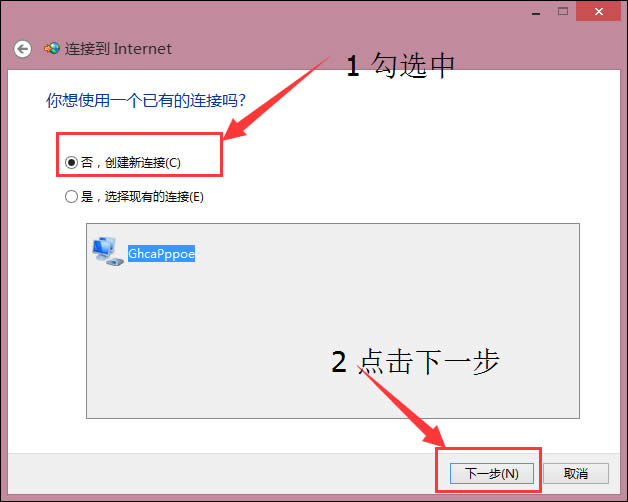628x502 pixels.
Task: Minimize the 连接到 Internet window
Action: pos(536,13)
